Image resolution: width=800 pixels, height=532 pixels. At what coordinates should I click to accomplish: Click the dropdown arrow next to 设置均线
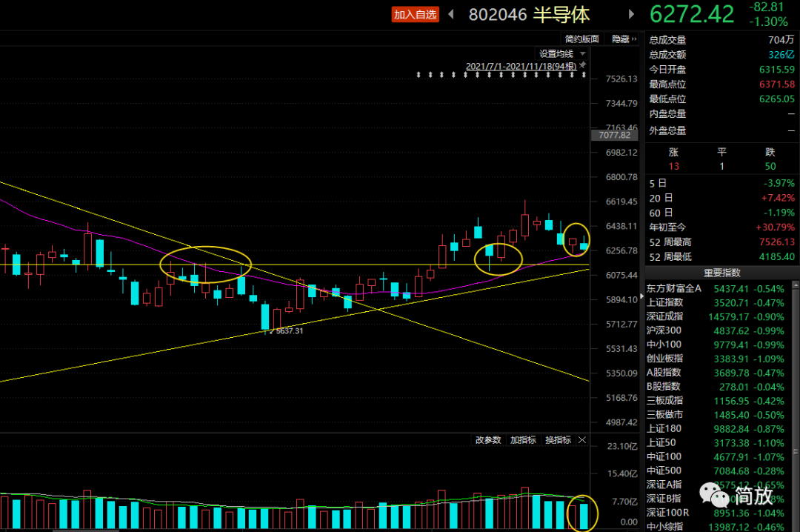(x=583, y=53)
